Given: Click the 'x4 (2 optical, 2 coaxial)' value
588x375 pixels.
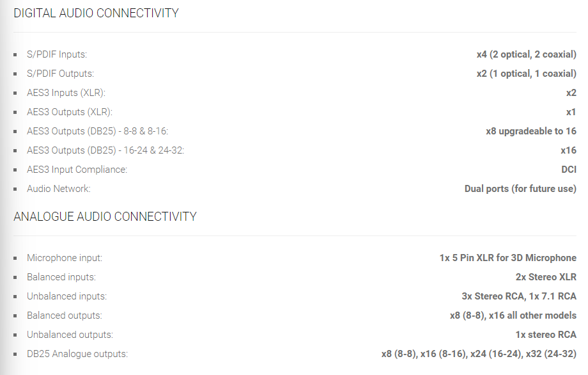Looking at the screenshot, I should tap(526, 54).
